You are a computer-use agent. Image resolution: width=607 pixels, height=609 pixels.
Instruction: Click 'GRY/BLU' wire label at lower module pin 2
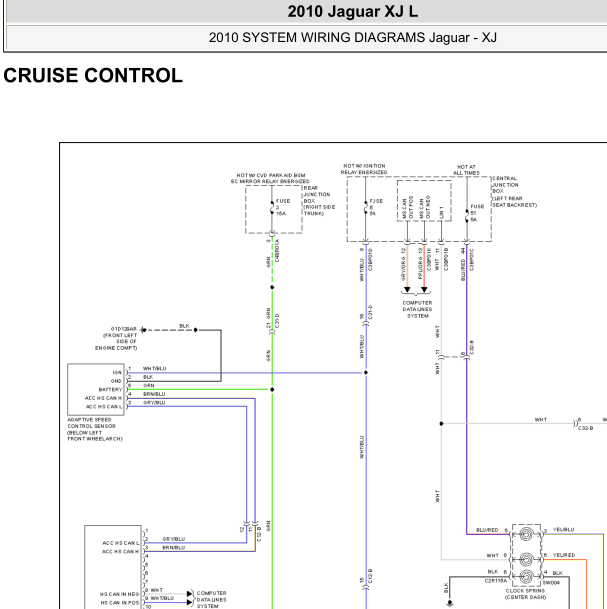[174, 539]
